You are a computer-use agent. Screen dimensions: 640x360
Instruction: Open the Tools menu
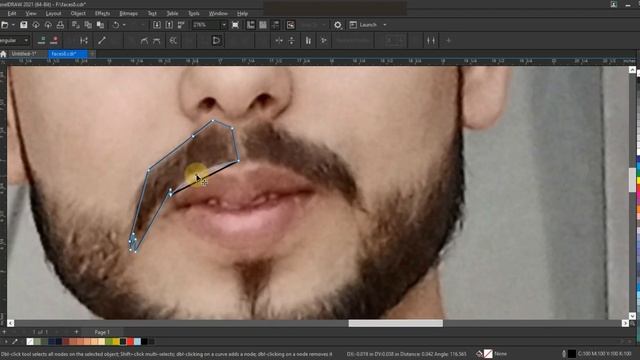click(193, 13)
